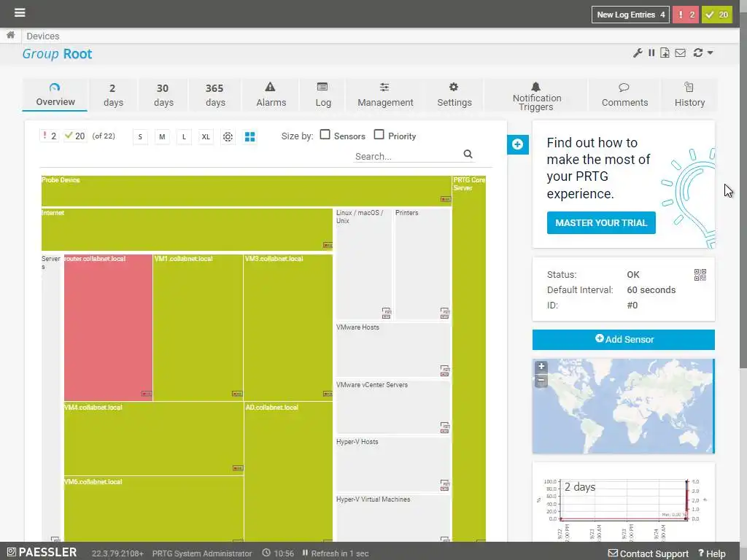Open the hamburger main menu
Image resolution: width=747 pixels, height=560 pixels.
click(x=20, y=12)
